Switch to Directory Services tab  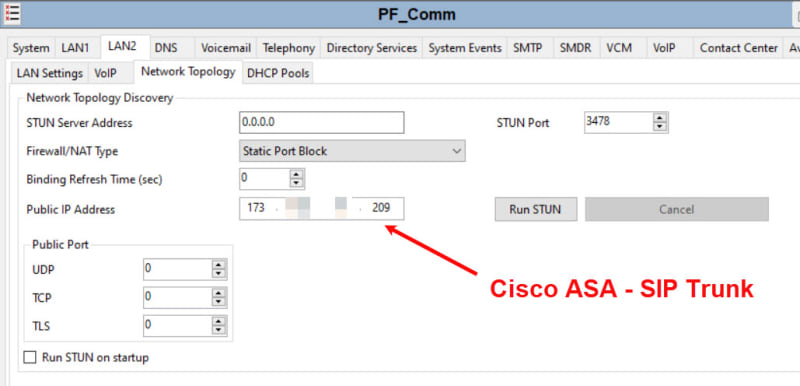pos(371,48)
